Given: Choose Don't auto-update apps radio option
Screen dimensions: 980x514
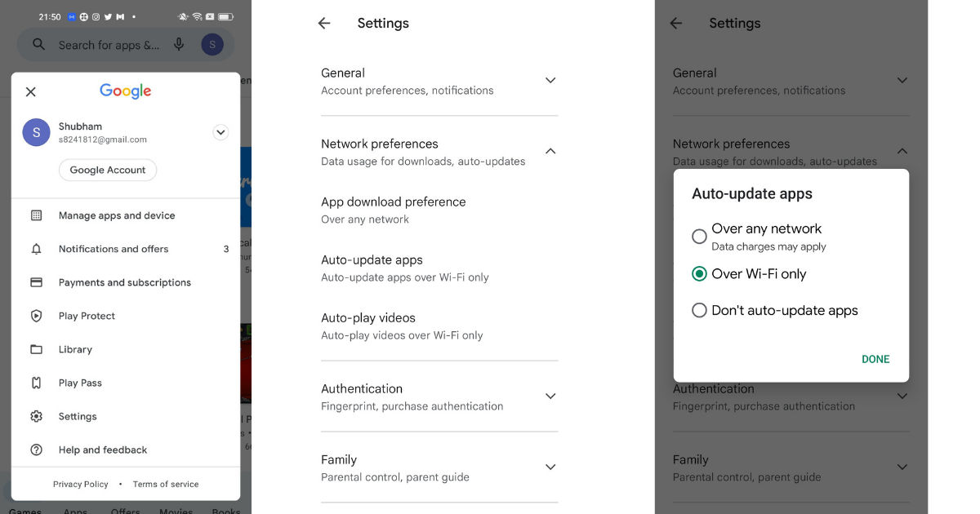Looking at the screenshot, I should (x=699, y=310).
